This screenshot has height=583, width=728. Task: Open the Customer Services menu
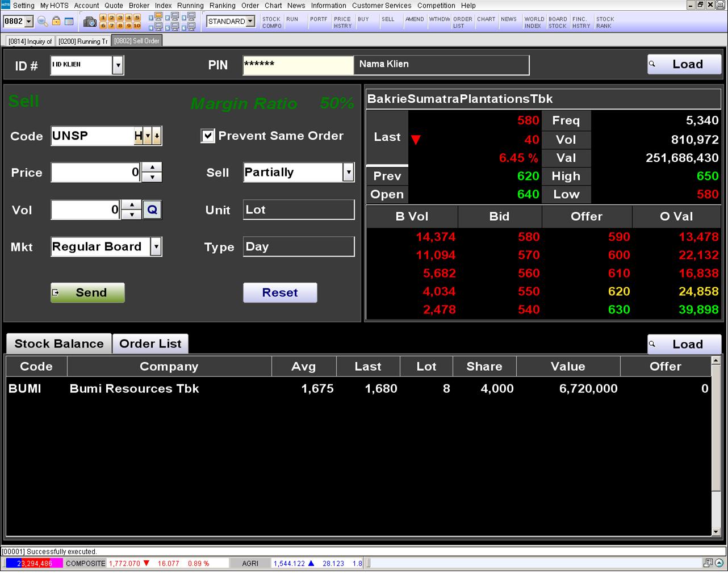tap(382, 5)
